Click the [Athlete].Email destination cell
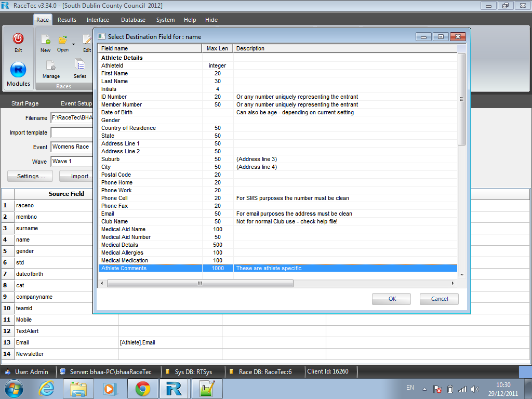Image resolution: width=532 pixels, height=399 pixels. 170,342
